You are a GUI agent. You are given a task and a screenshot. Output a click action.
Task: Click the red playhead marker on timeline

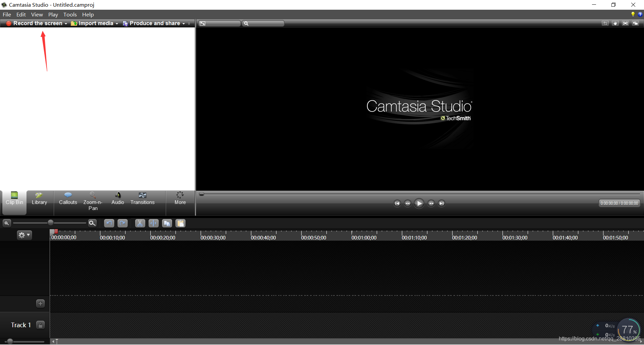pyautogui.click(x=56, y=231)
